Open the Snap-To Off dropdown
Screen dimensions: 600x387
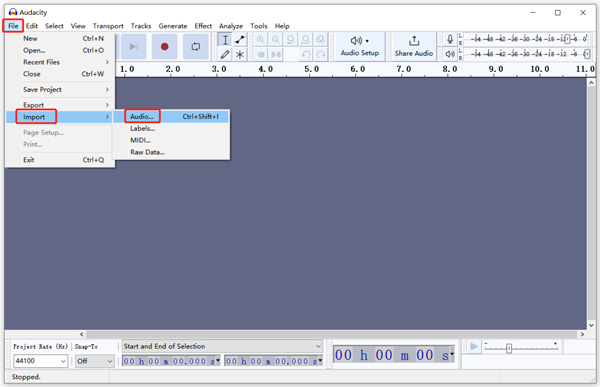(x=95, y=361)
